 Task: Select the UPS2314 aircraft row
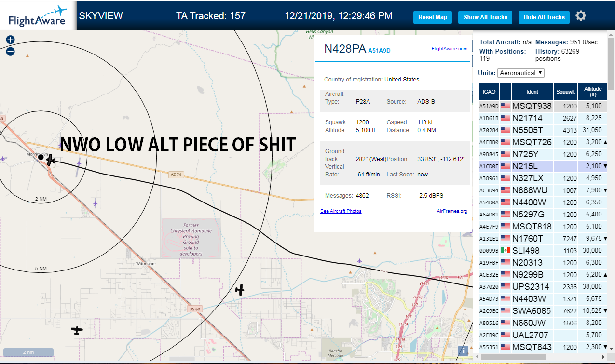click(543, 287)
